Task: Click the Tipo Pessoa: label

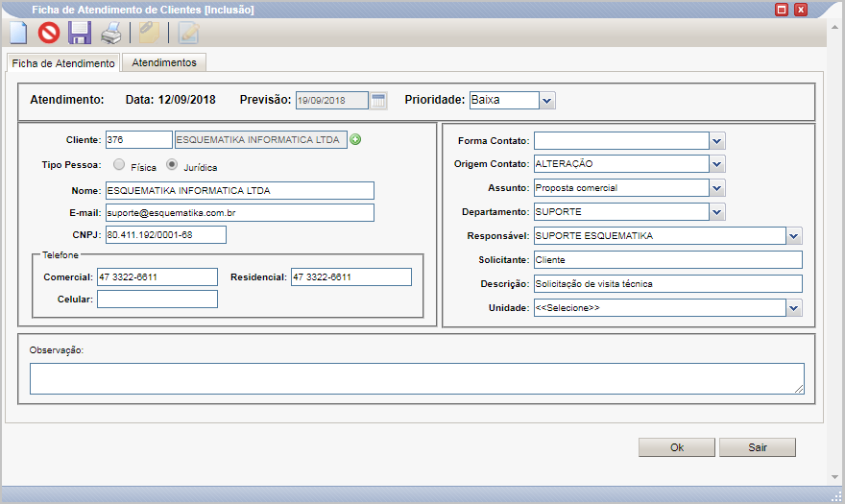Action: (71, 165)
